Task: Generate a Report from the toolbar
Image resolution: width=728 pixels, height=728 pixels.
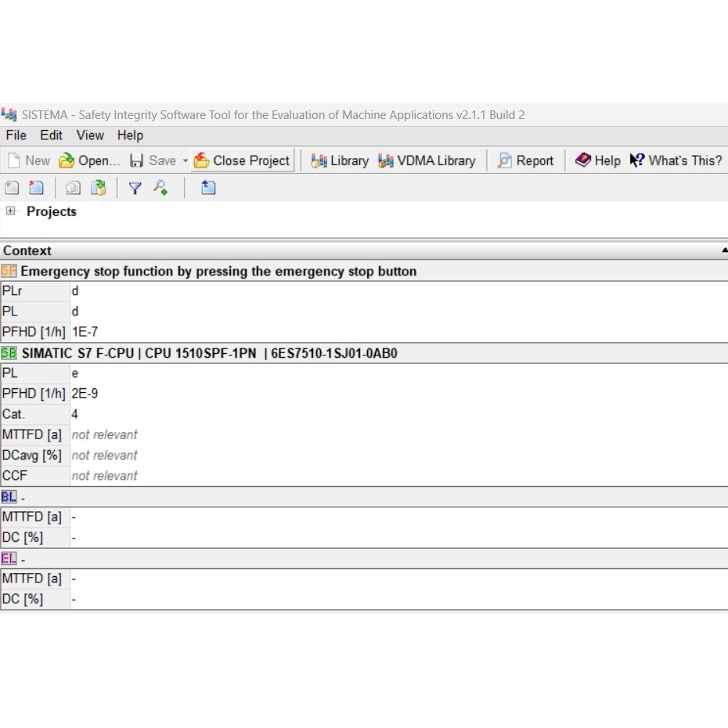Action: pyautogui.click(x=525, y=160)
